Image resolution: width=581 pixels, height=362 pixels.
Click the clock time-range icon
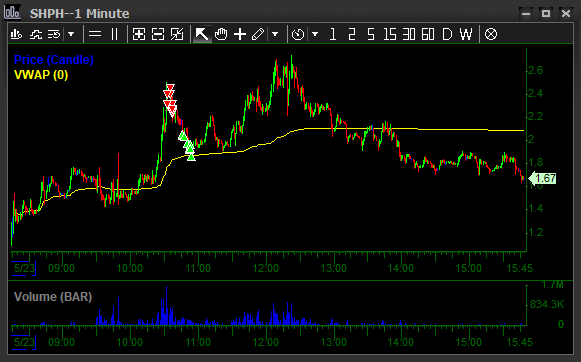coord(298,34)
